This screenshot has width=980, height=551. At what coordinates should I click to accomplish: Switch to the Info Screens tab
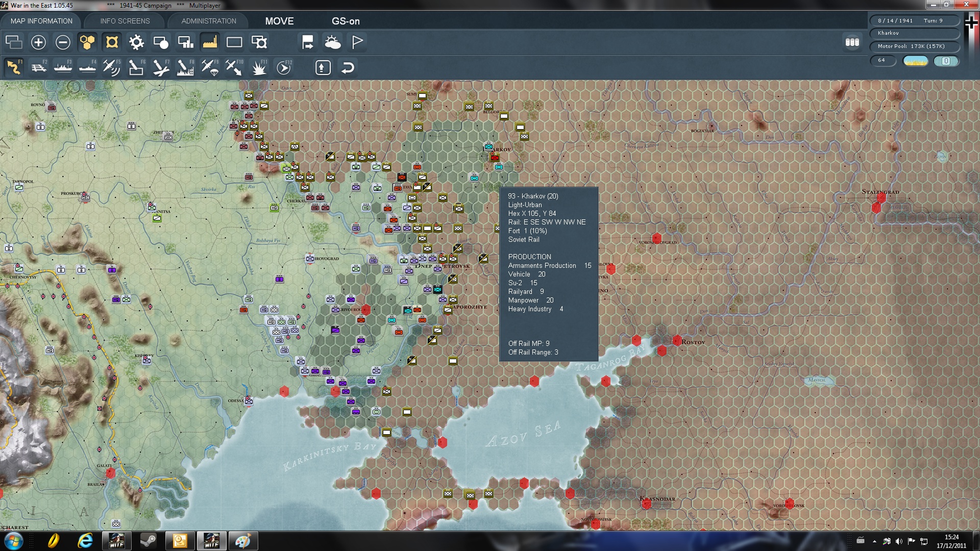point(125,21)
